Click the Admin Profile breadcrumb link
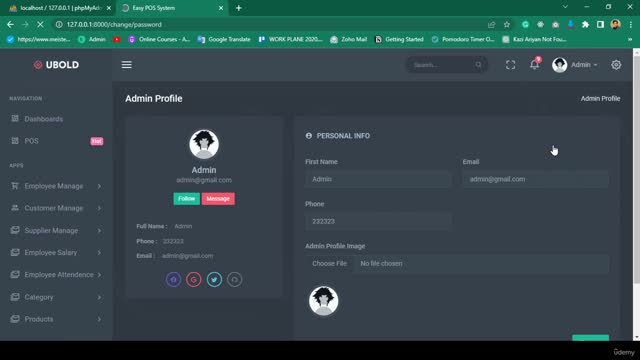 pyautogui.click(x=600, y=98)
